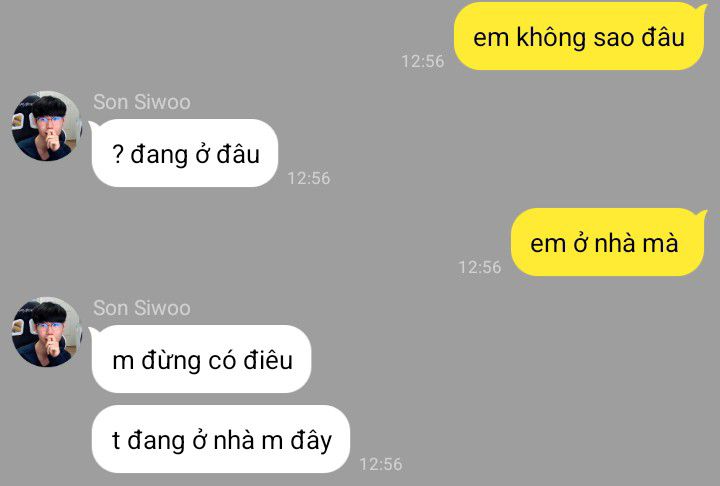Tap Son Siwoo name above "m đừng có điêu"
Viewport: 720px width, 486px height.
click(141, 308)
